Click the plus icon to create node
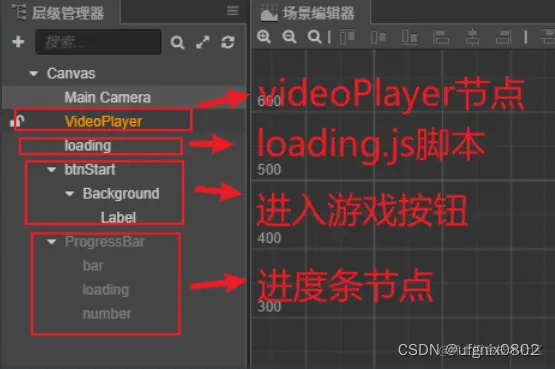 (18, 42)
